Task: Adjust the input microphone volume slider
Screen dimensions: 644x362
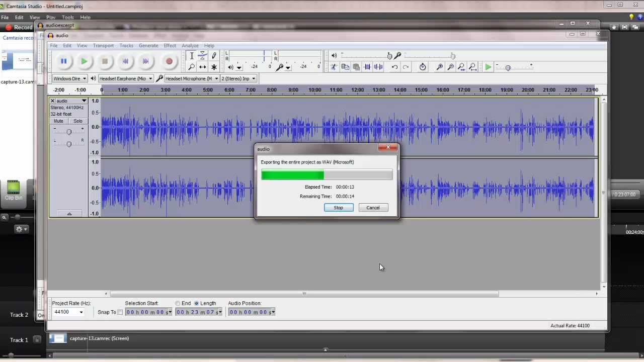Action: [452, 56]
